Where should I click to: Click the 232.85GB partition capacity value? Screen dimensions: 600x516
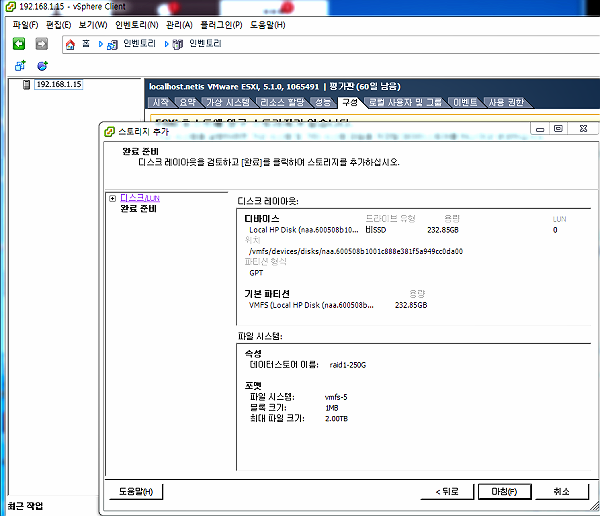(411, 305)
